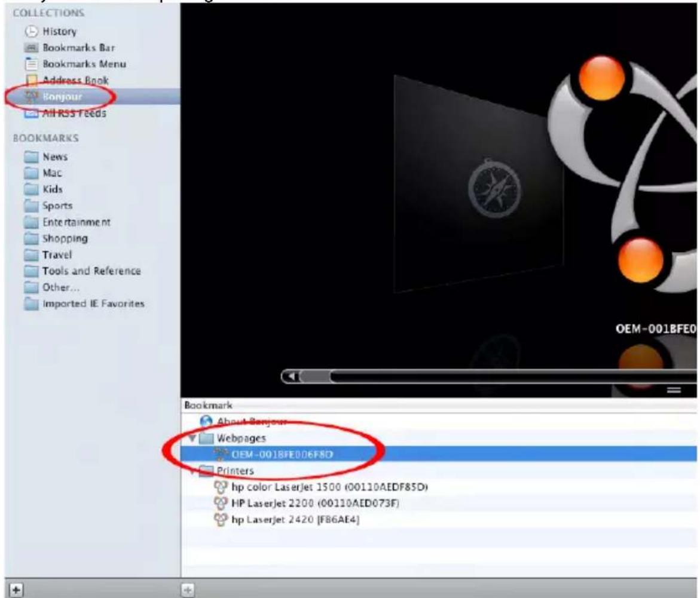Click the Other... folder icon
The width and height of the screenshot is (700, 598).
coord(31,287)
